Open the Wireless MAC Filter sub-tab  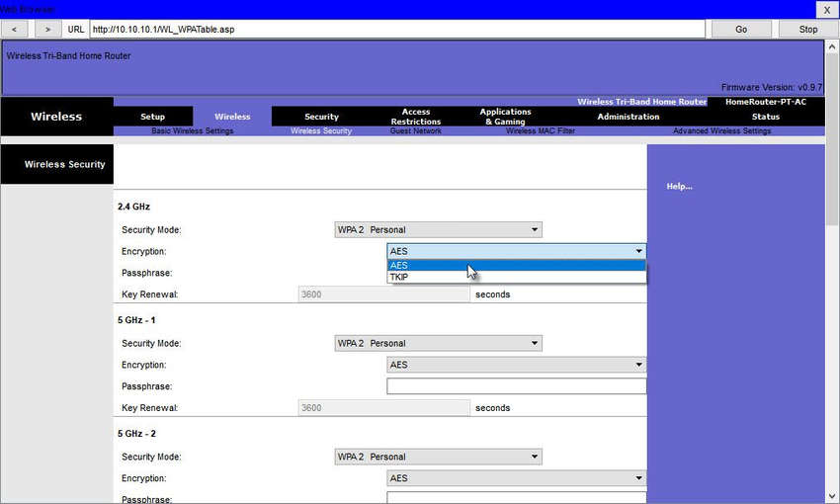coord(540,130)
